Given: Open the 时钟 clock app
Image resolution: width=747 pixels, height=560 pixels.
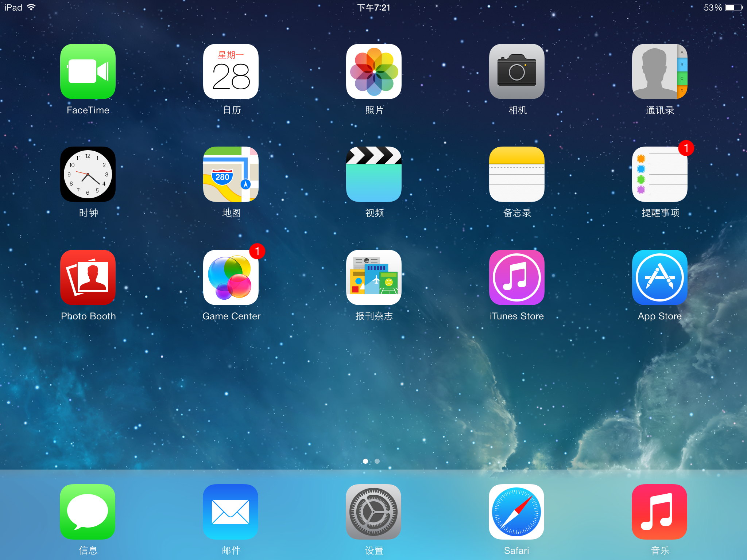Looking at the screenshot, I should coord(88,174).
